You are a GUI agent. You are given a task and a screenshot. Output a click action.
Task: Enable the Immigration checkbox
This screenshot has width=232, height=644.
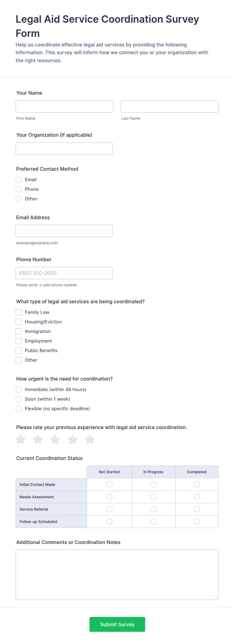coord(19,331)
